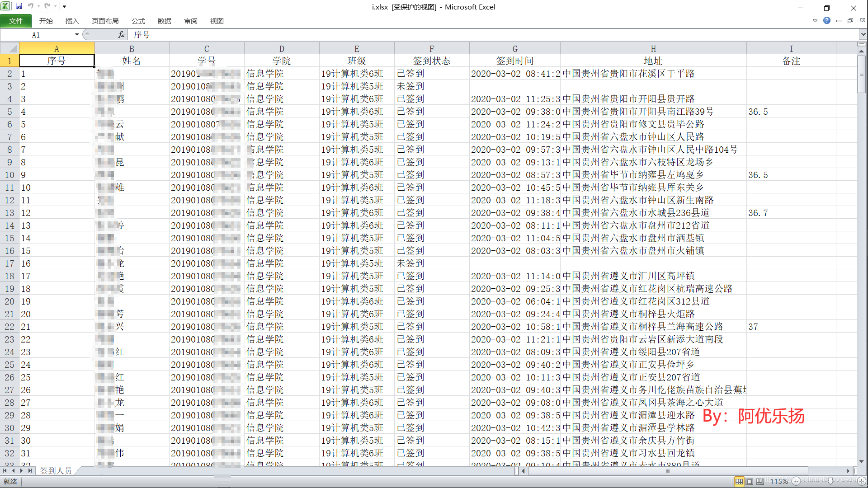This screenshot has width=868, height=488.
Task: Click the 115% zoom level button
Action: point(779,482)
